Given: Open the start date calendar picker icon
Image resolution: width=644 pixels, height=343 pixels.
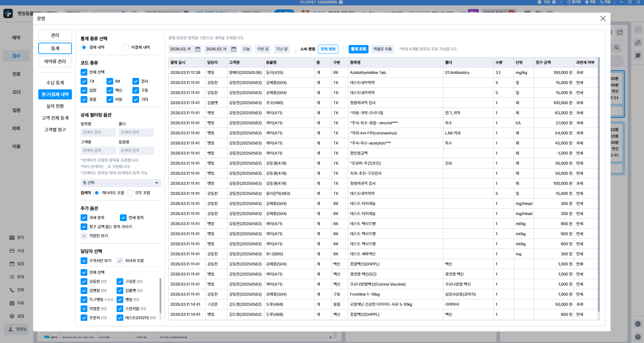Looking at the screenshot, I should pyautogui.click(x=198, y=49).
